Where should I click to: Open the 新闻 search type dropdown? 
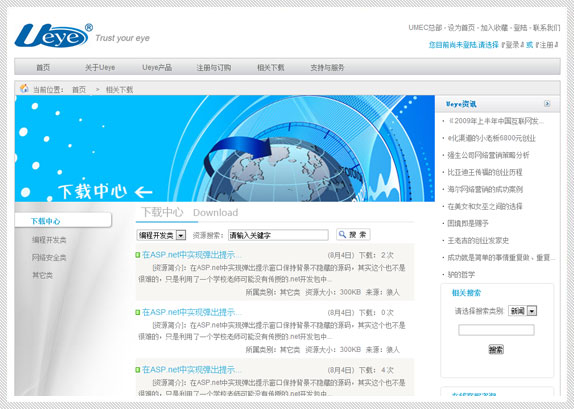click(522, 311)
